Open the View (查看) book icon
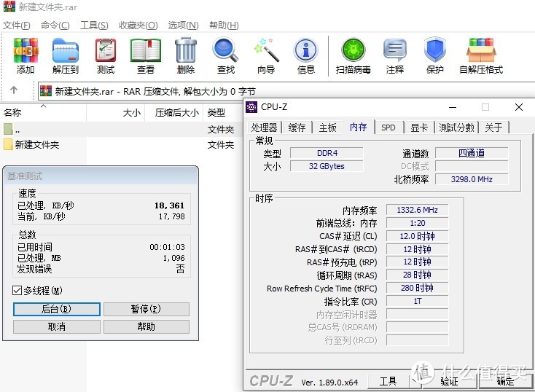The height and width of the screenshot is (392, 535). 146,50
